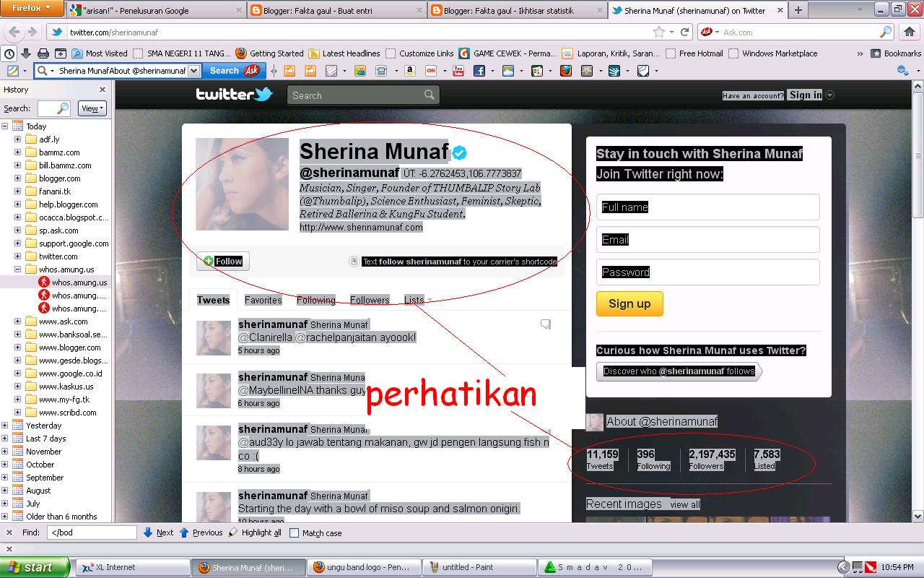Open the Firefox menu button dropdown

pos(31,8)
